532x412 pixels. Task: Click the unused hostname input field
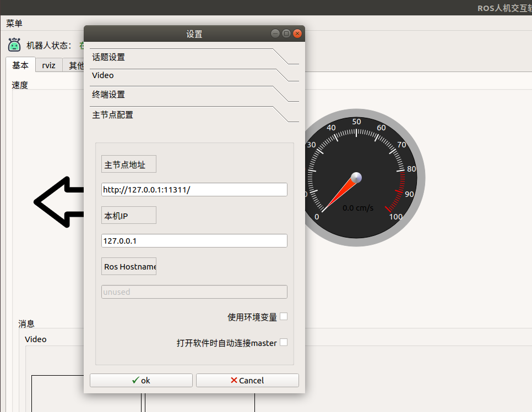click(x=194, y=292)
